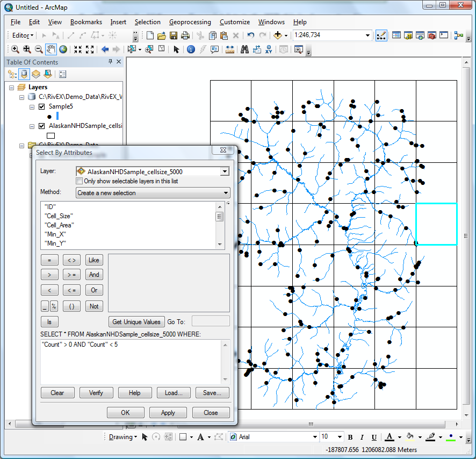Open the Customize menu
The image size is (476, 459).
(235, 22)
